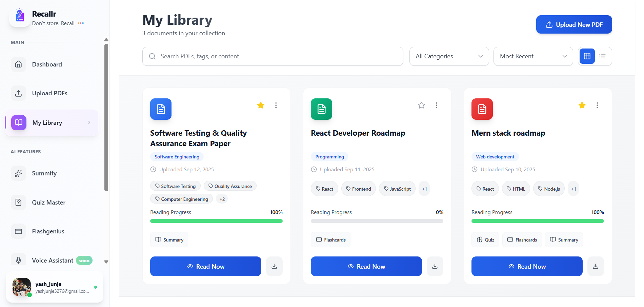The width and height of the screenshot is (644, 307).
Task: Read Now the React Developer Roadmap
Action: [366, 266]
